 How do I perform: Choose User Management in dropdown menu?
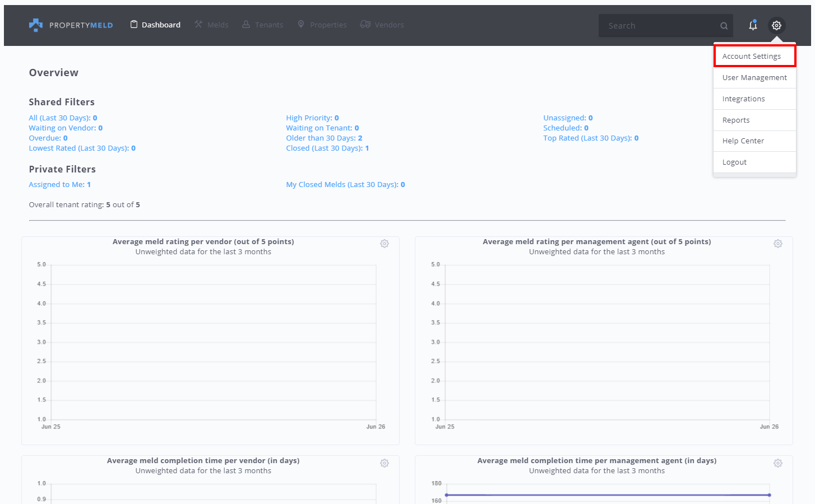(x=754, y=77)
